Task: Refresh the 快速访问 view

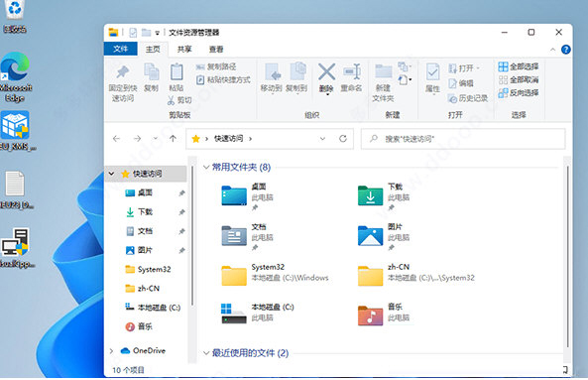Action: 343,139
